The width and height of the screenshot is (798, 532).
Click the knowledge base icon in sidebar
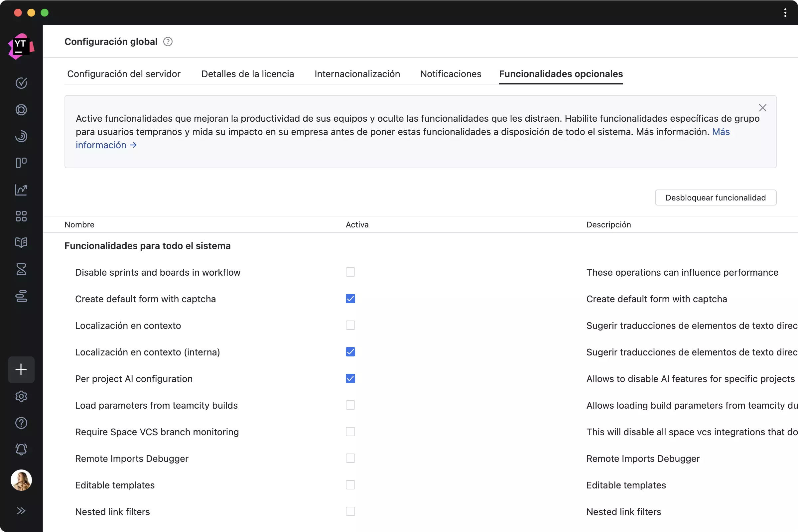point(21,242)
